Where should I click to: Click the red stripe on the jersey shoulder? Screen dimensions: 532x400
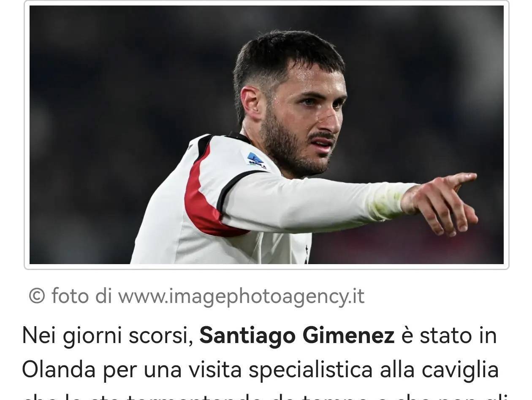[207, 198]
